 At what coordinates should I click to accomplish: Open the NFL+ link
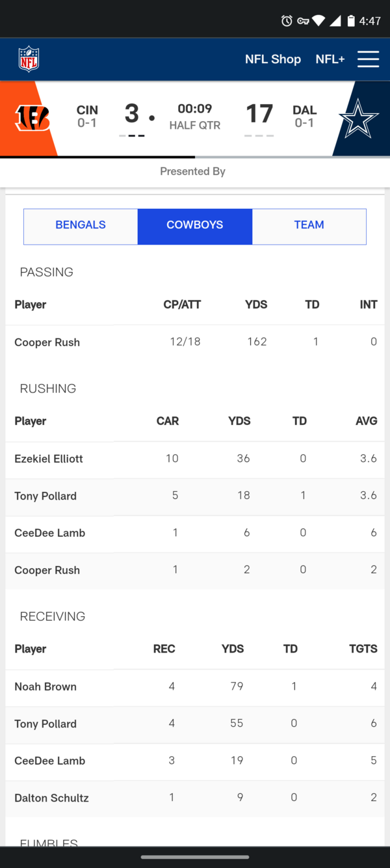coord(330,59)
